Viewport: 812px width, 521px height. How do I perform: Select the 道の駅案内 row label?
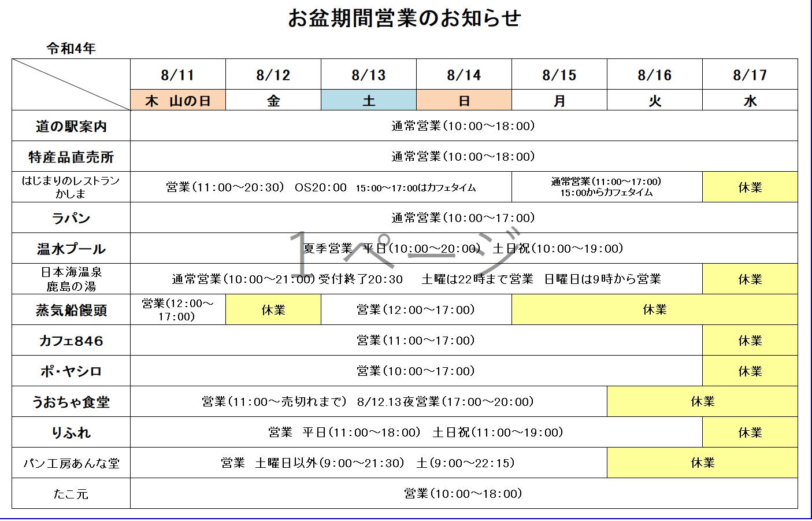tap(71, 126)
